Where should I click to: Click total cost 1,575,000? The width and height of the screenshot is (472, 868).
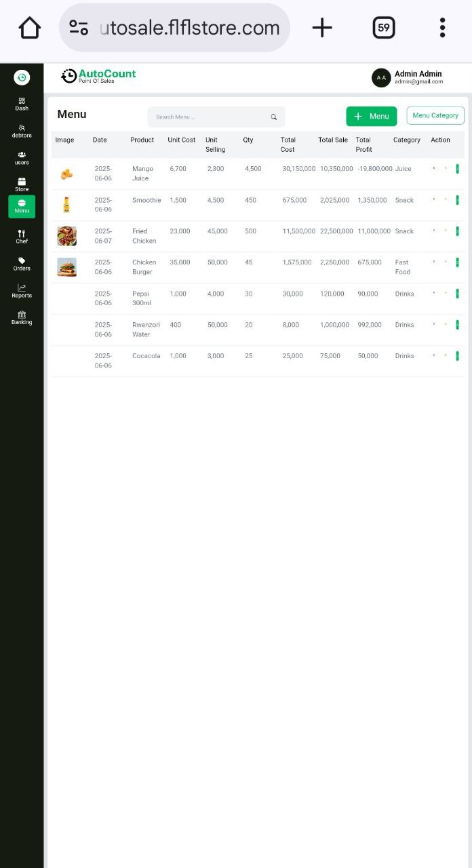click(297, 262)
